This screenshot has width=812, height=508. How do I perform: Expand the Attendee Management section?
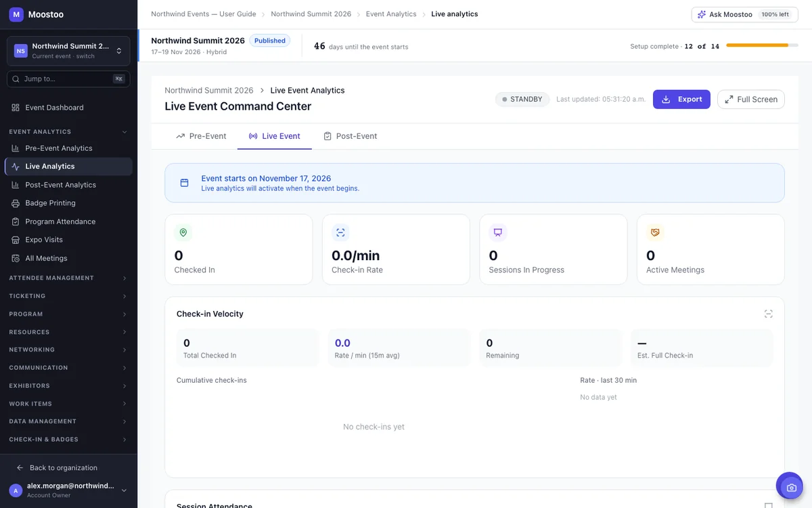click(68, 278)
